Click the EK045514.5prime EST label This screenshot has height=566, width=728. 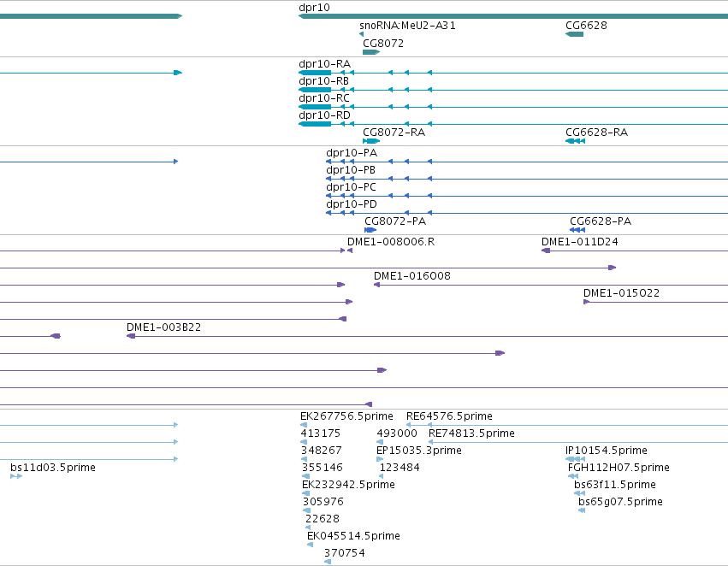coord(353,536)
